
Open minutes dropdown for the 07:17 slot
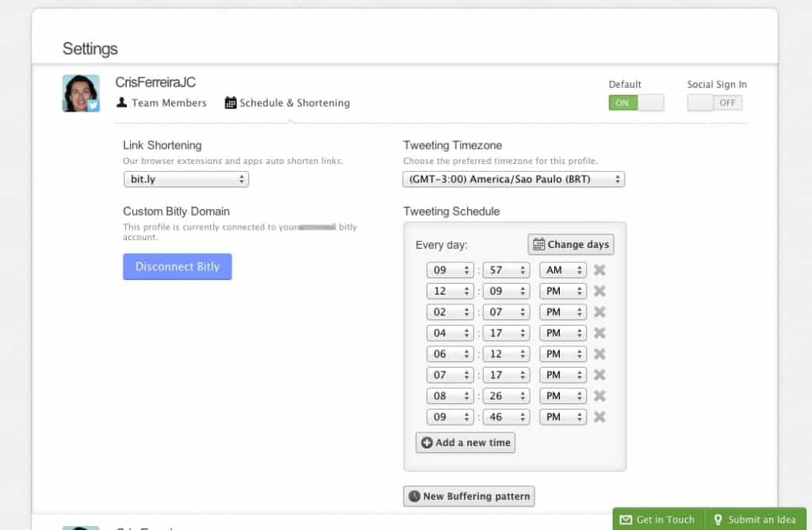pos(506,375)
